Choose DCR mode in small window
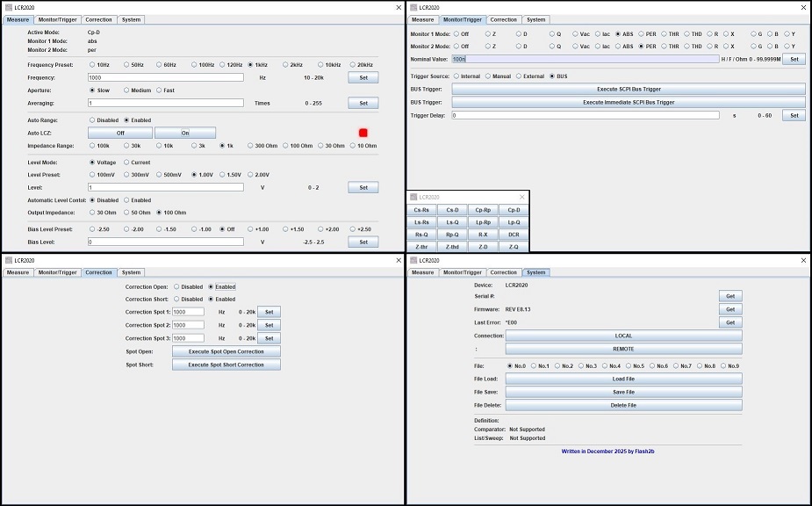Image resolution: width=812 pixels, height=506 pixels. pos(514,235)
